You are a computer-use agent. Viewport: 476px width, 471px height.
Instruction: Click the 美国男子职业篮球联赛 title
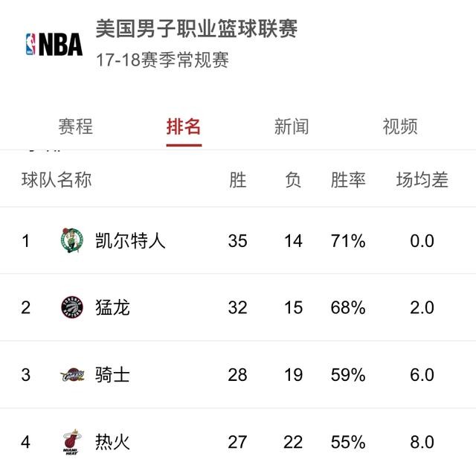[196, 29]
